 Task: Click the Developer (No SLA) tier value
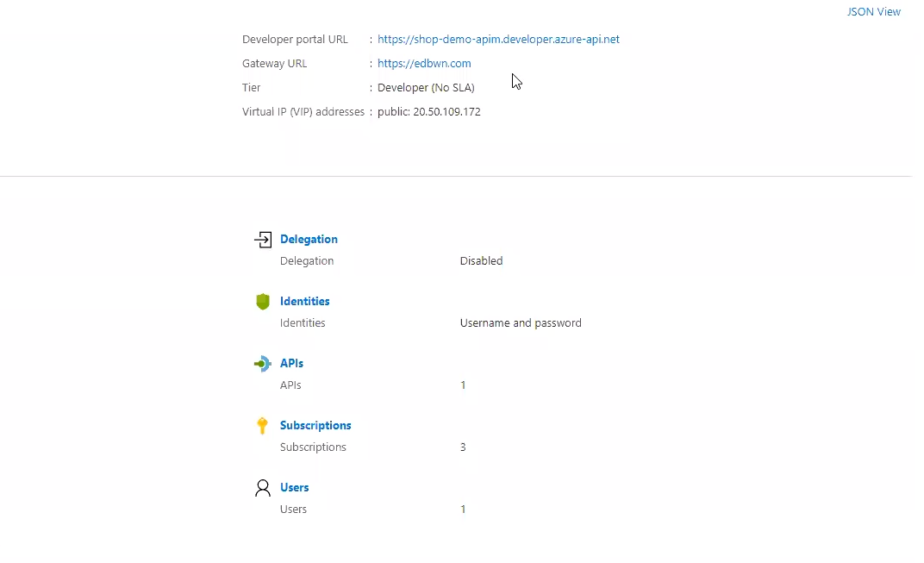[426, 88]
